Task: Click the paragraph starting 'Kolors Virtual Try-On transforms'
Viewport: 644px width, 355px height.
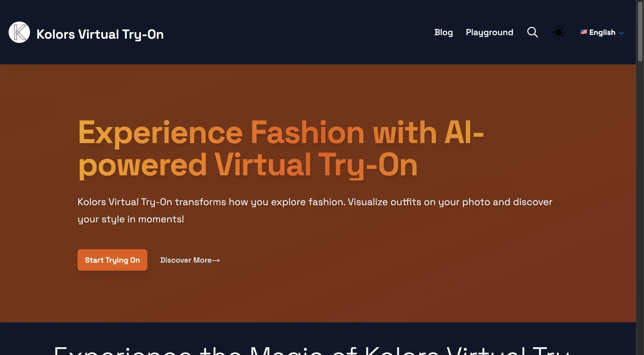Action: [315, 211]
